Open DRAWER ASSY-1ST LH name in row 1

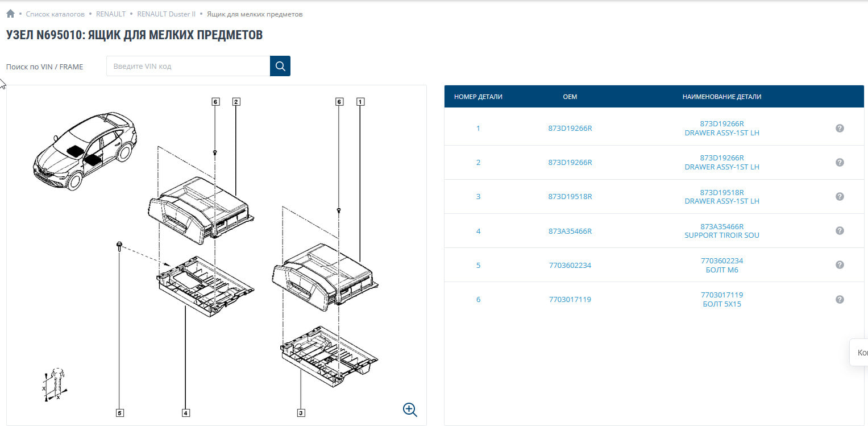click(x=722, y=133)
